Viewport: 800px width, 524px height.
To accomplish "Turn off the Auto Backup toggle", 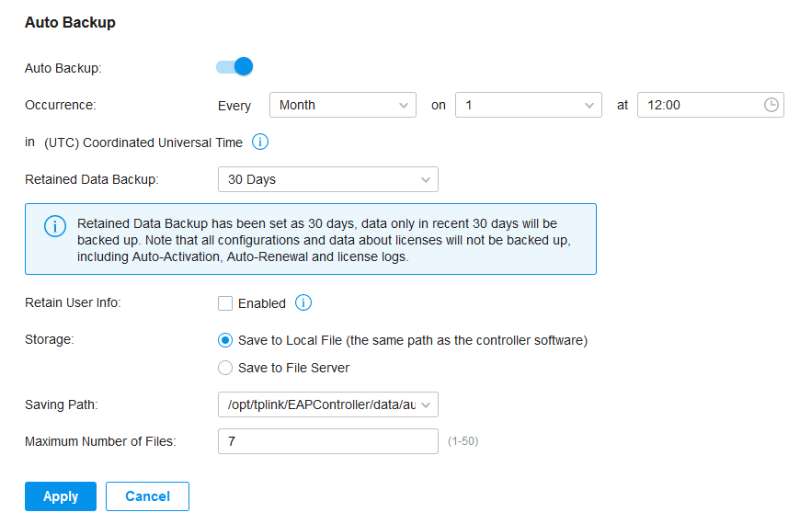I will pyautogui.click(x=235, y=67).
